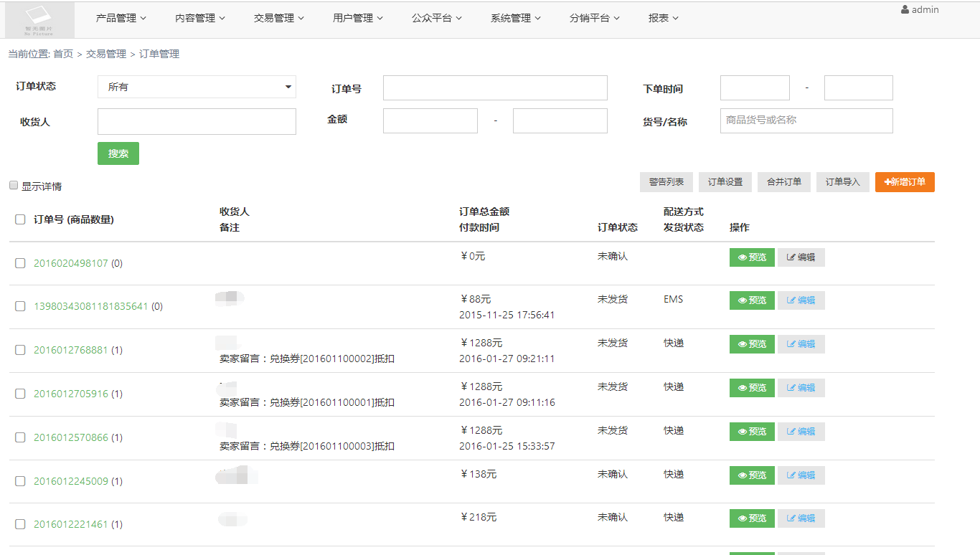
Task: Open the 产品管理 menu
Action: pos(121,18)
